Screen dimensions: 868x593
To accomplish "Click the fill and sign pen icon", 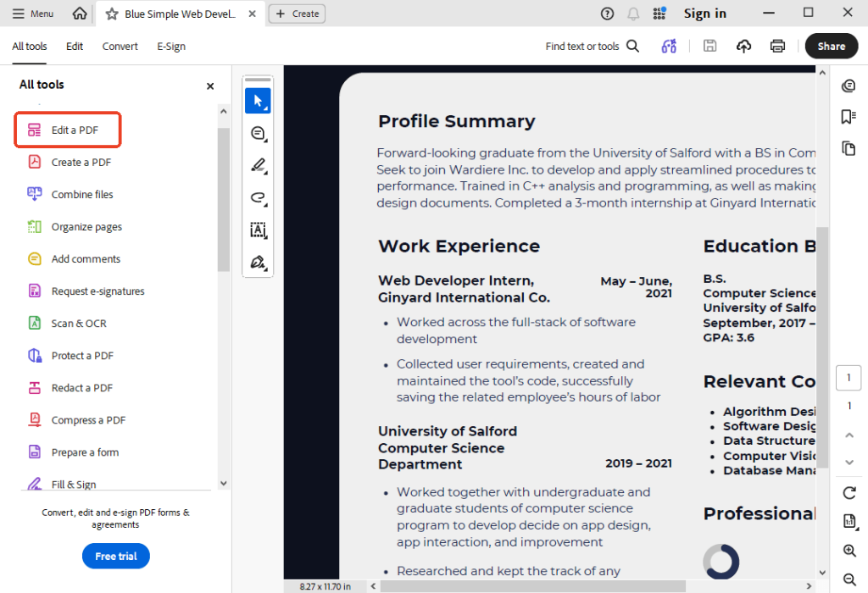I will (258, 262).
